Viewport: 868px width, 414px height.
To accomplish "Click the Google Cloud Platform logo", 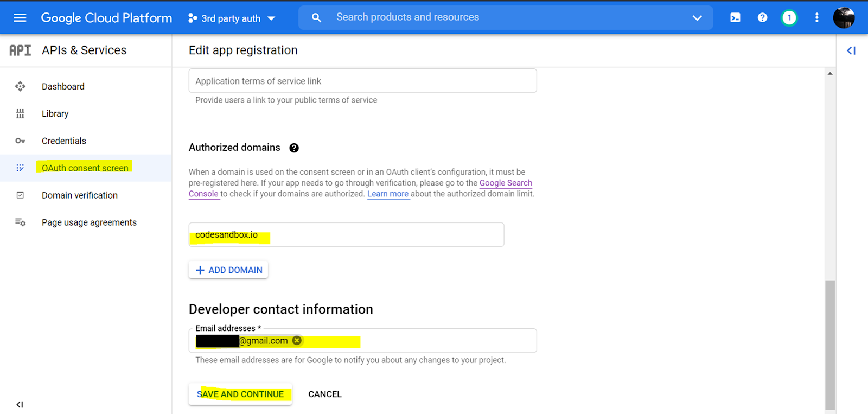I will pos(106,18).
